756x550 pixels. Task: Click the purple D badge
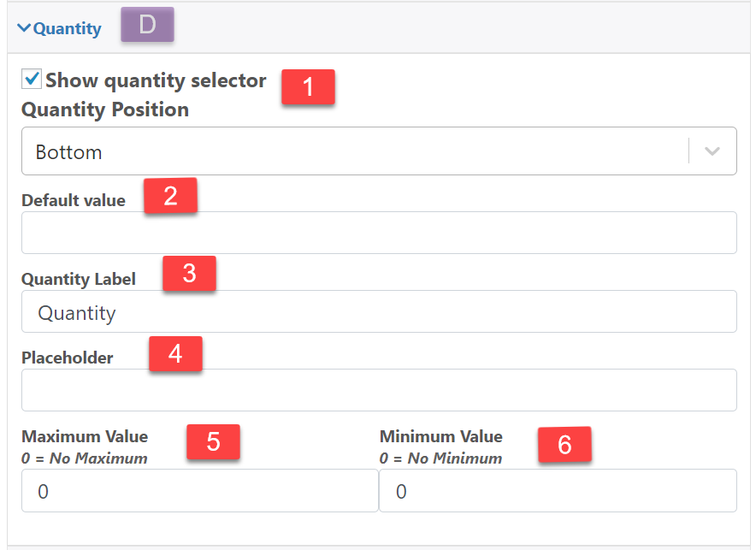tap(147, 24)
